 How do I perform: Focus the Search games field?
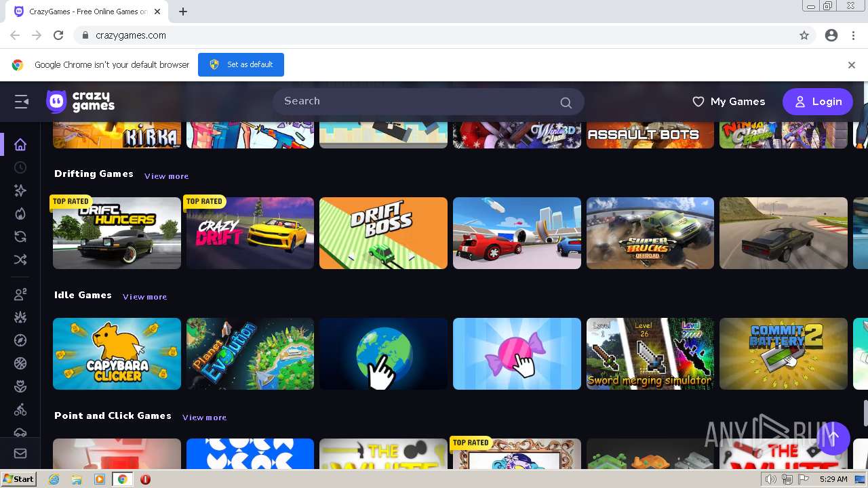tap(429, 102)
